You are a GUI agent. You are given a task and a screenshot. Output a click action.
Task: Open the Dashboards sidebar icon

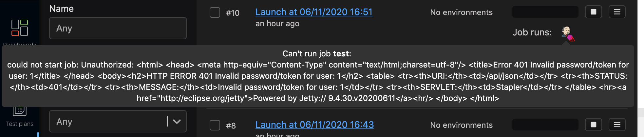pos(20,28)
